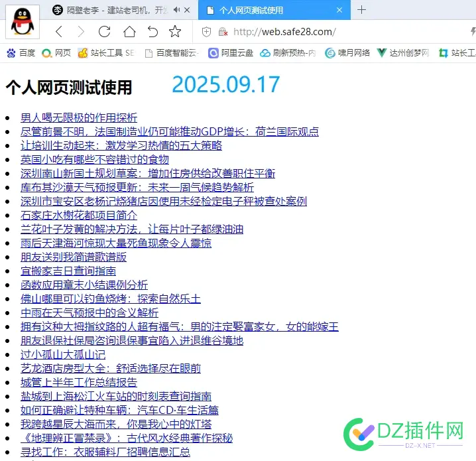Open link 《地理辨正冒禁录》古代风水
This screenshot has height=461, width=476.
pyautogui.click(x=127, y=438)
